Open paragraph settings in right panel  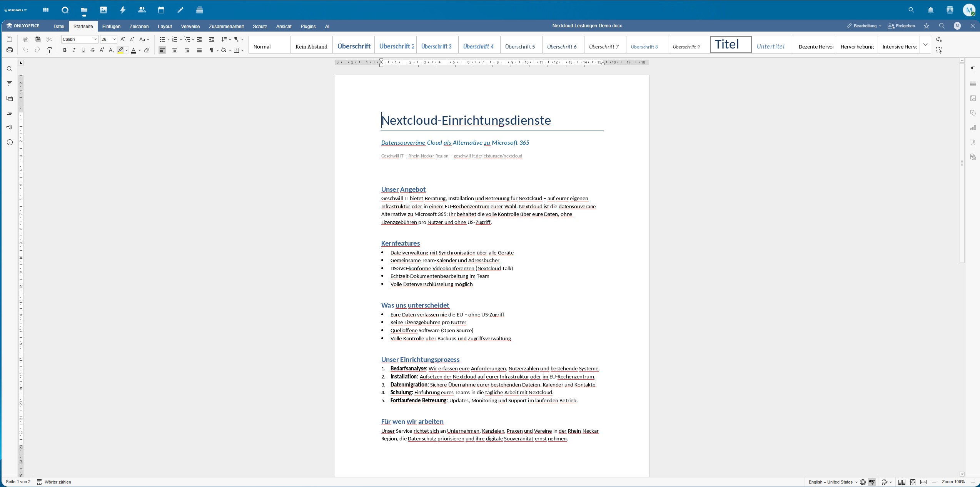coord(973,69)
